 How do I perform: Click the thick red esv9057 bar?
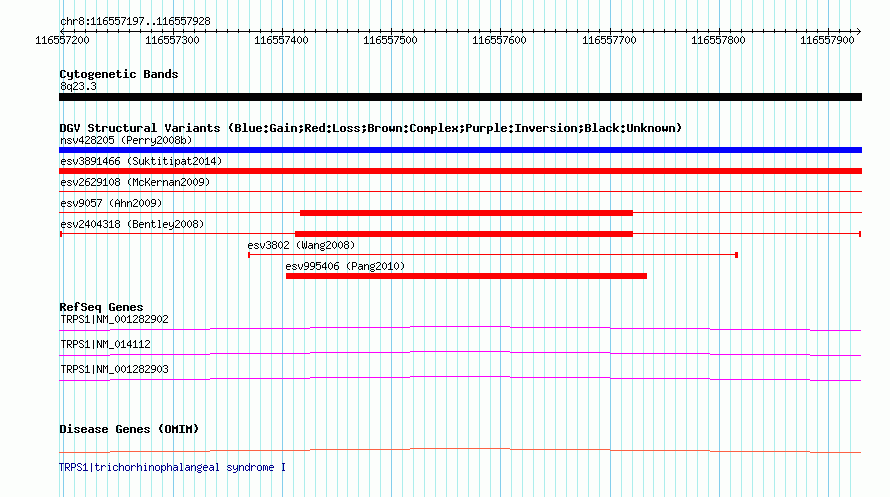pyautogui.click(x=466, y=213)
